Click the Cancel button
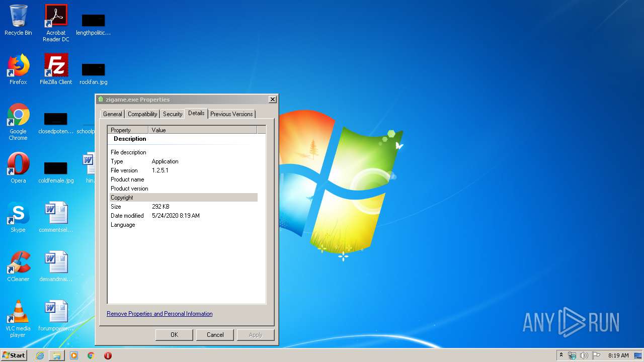644x362 pixels. [x=215, y=335]
